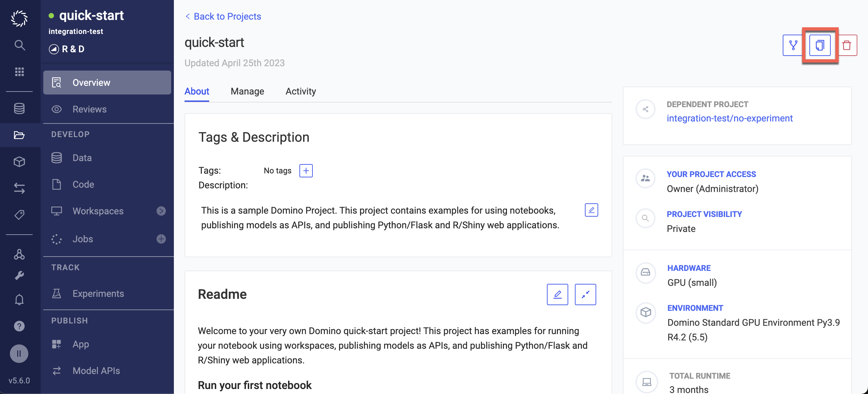Click the version v5.6.0 text

[x=19, y=381]
